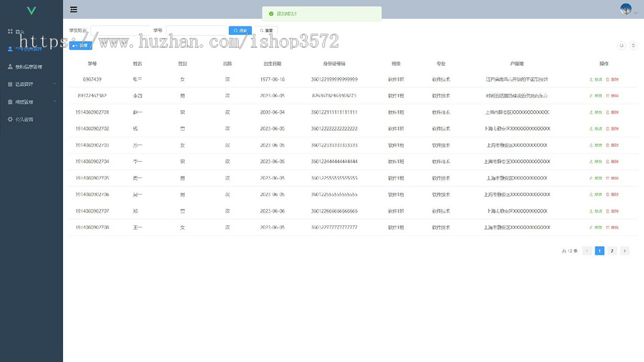Click the green success notification toast
The height and width of the screenshot is (362, 644).
point(321,14)
